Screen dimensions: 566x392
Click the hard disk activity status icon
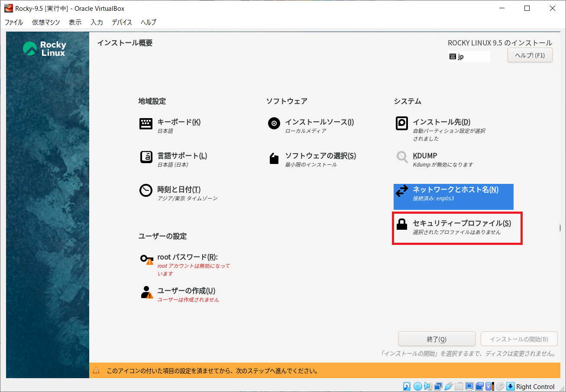click(x=407, y=386)
